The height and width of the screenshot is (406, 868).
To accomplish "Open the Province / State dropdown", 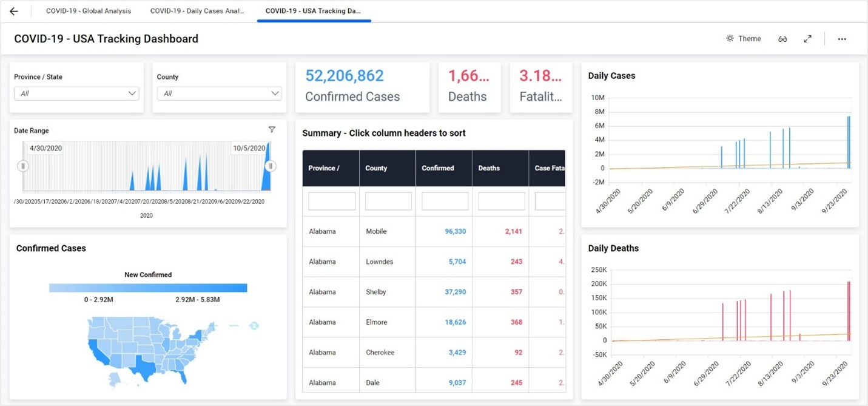I will [76, 93].
